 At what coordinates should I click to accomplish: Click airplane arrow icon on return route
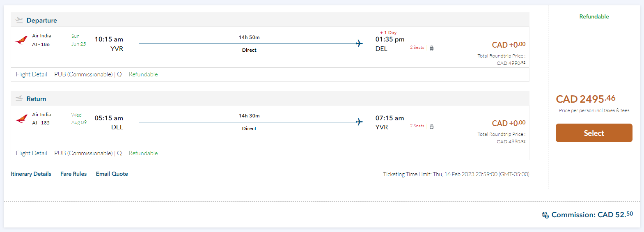[359, 122]
